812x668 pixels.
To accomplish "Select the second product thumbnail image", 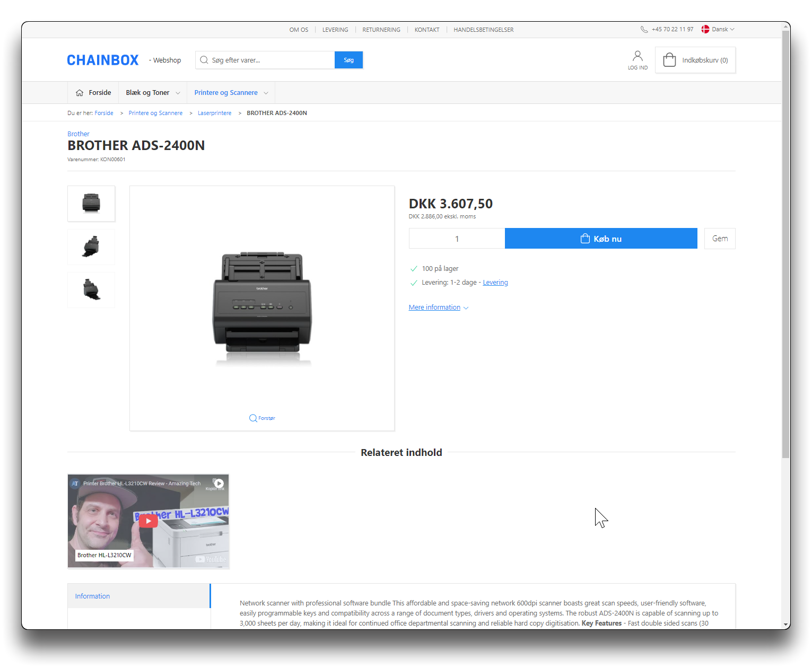I will 91,247.
